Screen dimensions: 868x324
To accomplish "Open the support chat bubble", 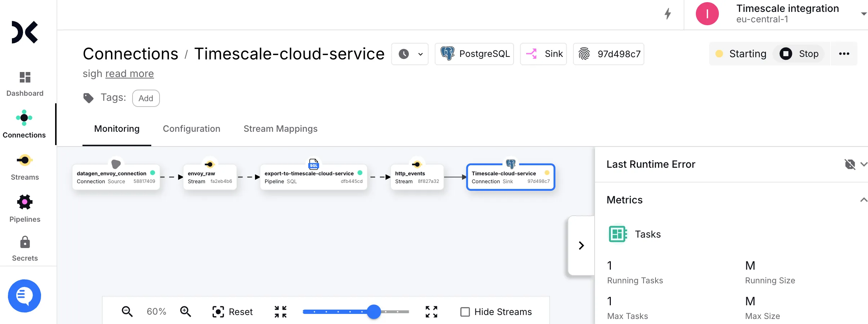I will tap(24, 296).
